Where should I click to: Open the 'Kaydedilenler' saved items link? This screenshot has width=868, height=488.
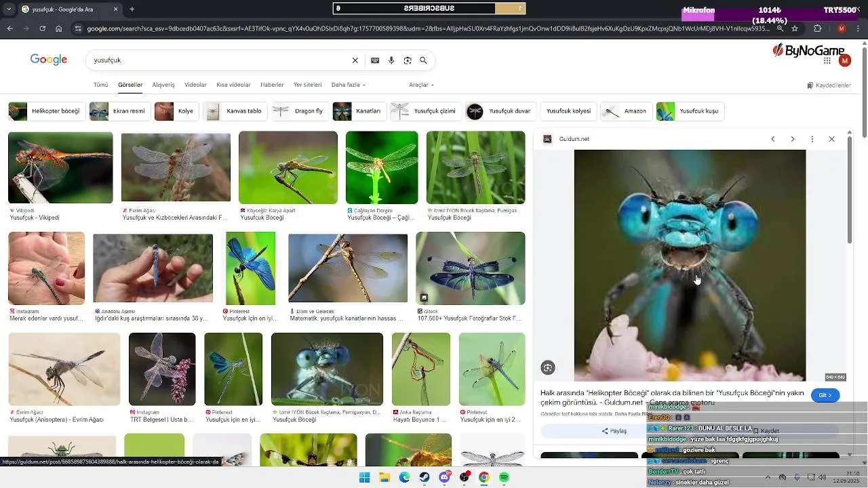click(829, 85)
